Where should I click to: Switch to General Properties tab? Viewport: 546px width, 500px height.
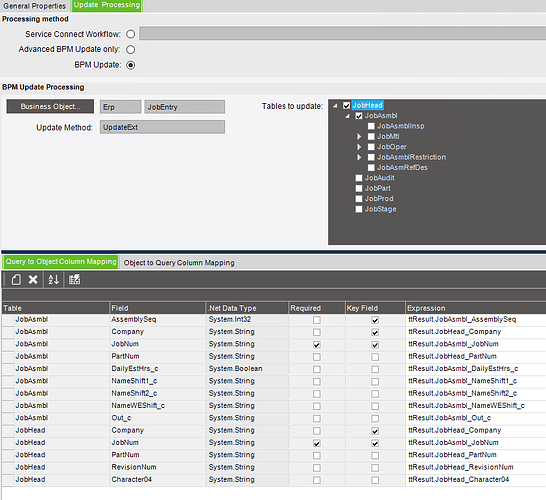(x=34, y=6)
